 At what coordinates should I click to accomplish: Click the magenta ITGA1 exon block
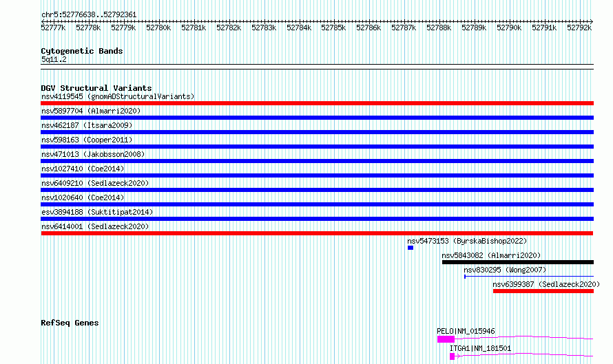coord(453,356)
